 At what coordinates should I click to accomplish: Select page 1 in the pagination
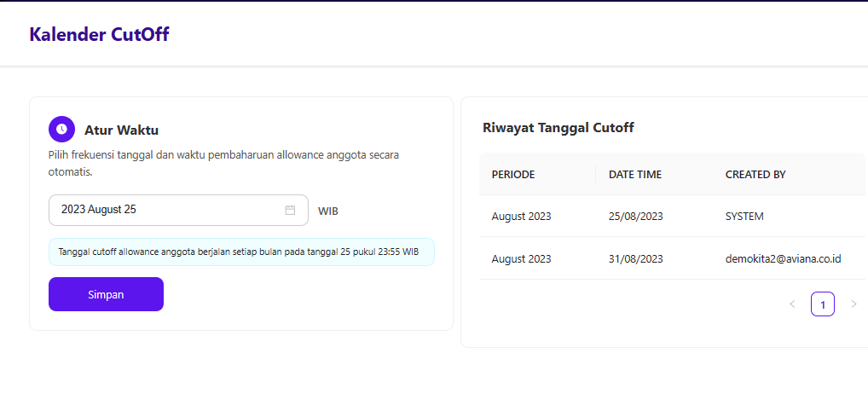click(x=823, y=304)
